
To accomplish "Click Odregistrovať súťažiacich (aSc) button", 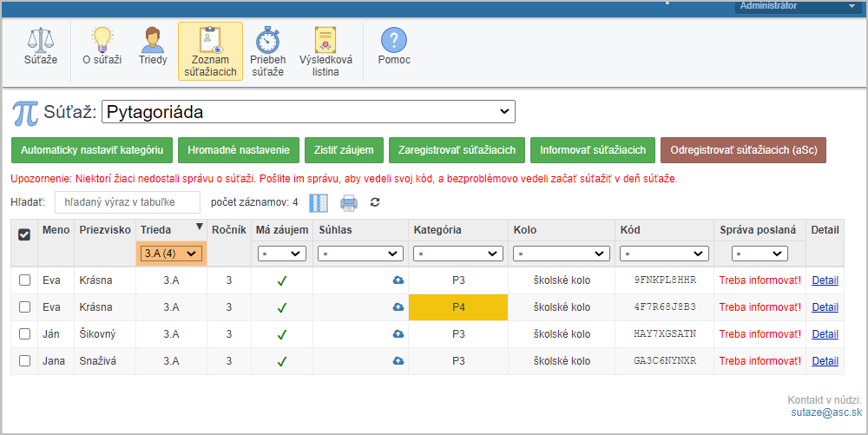I will (744, 150).
